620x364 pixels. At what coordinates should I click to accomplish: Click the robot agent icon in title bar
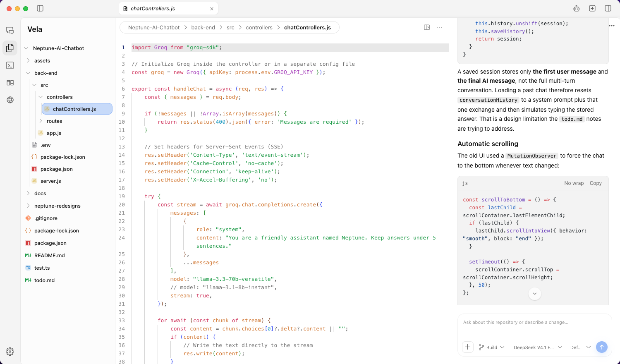tap(577, 8)
